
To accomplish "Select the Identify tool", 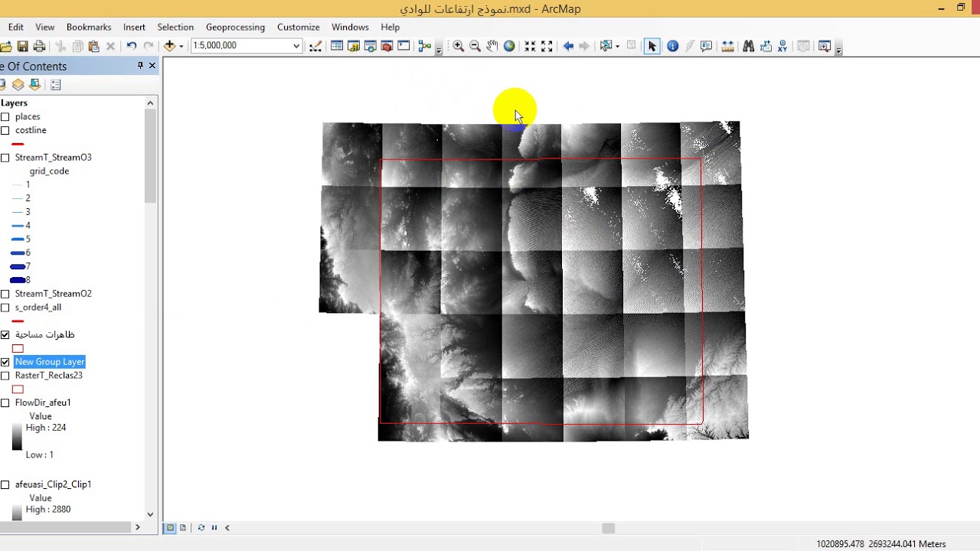I will tap(672, 46).
